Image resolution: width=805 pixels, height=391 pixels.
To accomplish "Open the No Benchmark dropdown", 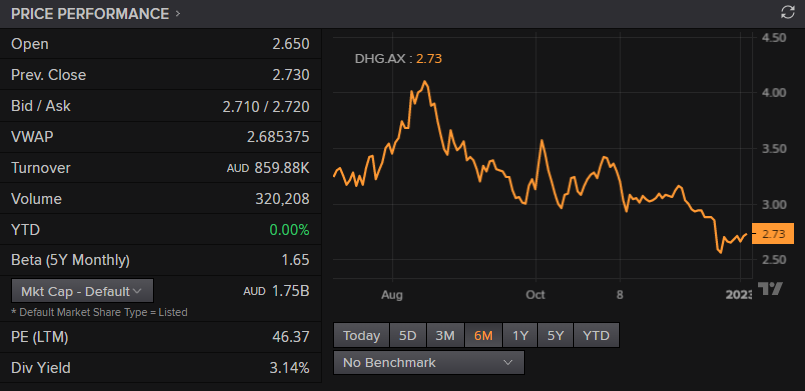I will (x=429, y=363).
